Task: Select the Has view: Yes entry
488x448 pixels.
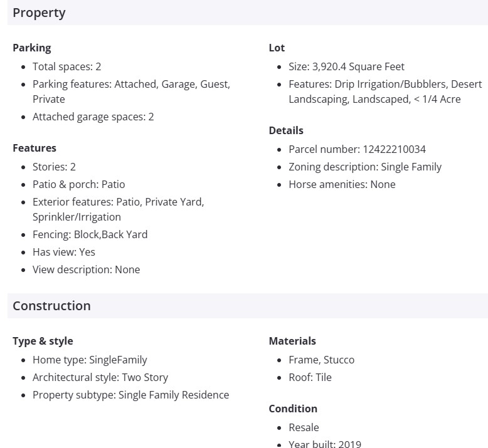Action: 64,252
